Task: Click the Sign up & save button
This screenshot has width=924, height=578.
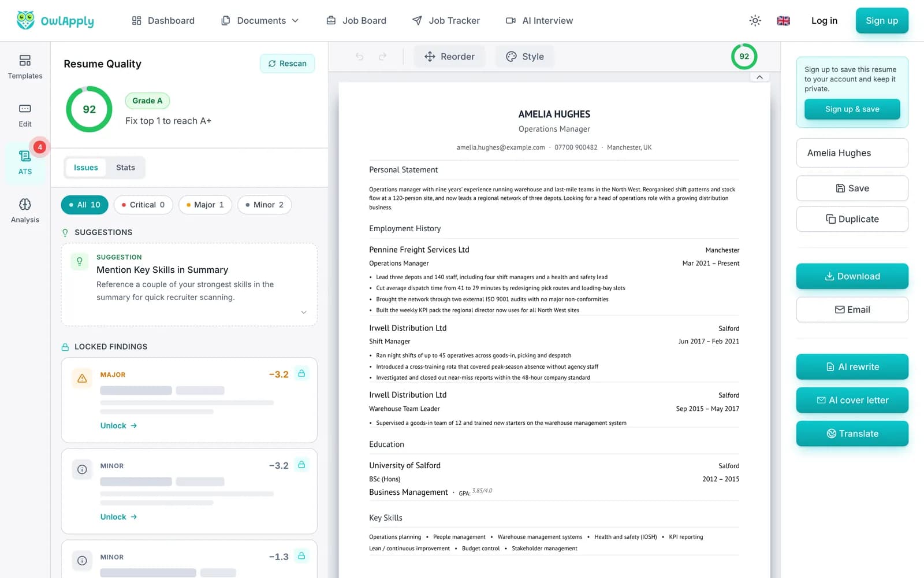Action: [852, 109]
